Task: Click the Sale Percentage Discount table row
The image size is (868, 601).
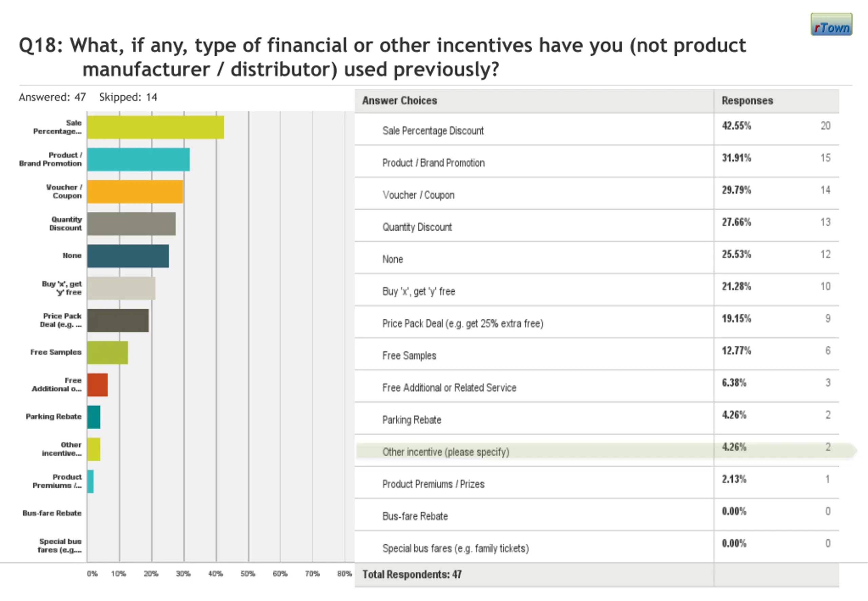Action: (433, 131)
